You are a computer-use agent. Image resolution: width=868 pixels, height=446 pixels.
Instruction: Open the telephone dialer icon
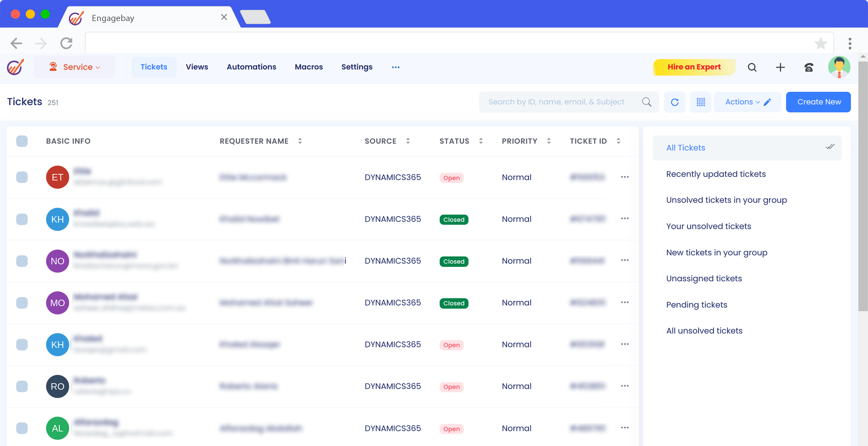tap(809, 67)
